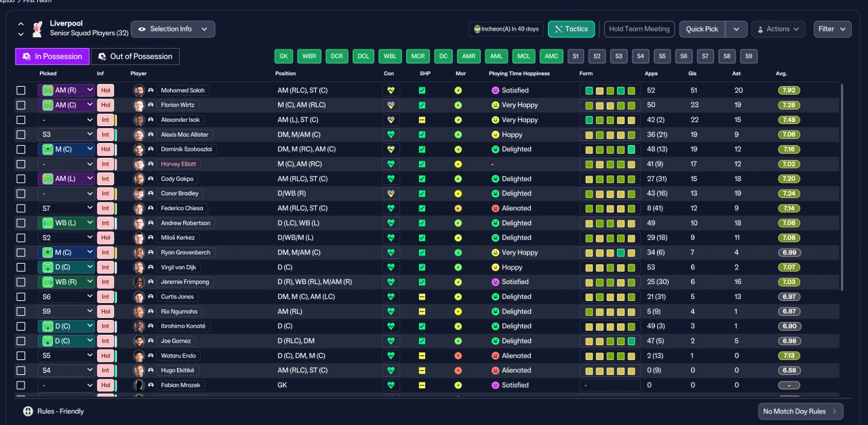This screenshot has height=425, width=868.
Task: Click the Rules - Friendly football icon
Action: click(28, 411)
